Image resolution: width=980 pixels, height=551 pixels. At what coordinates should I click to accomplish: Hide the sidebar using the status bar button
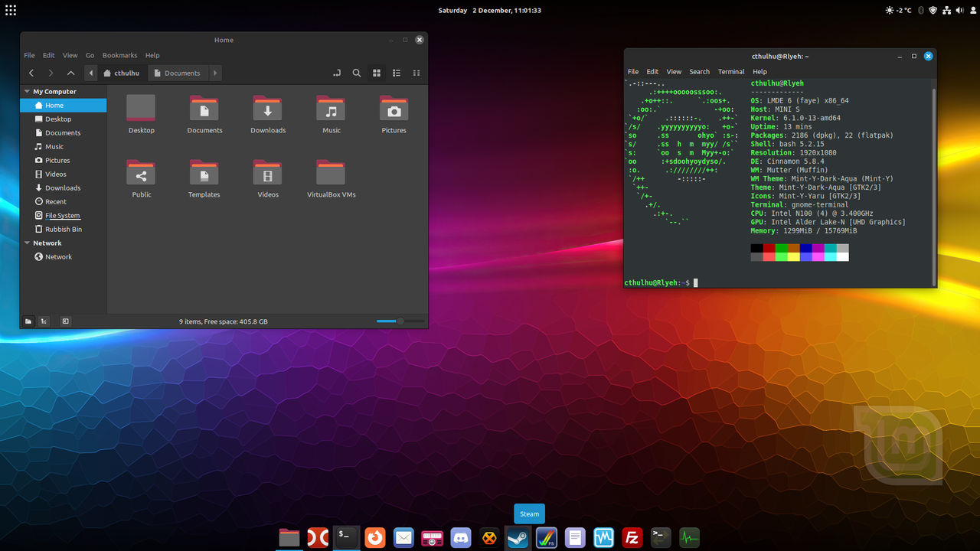click(65, 321)
